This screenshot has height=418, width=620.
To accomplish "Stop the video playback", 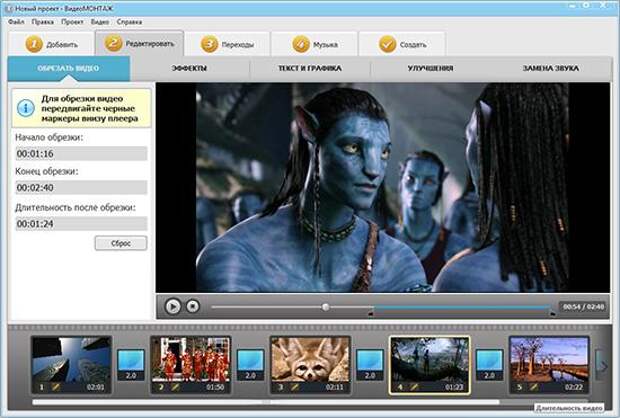I will (193, 306).
